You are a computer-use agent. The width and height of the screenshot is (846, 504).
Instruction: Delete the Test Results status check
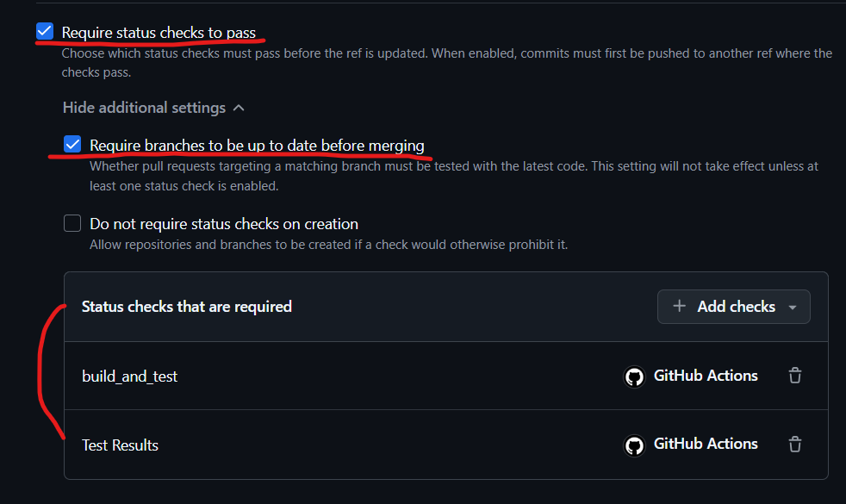click(795, 445)
